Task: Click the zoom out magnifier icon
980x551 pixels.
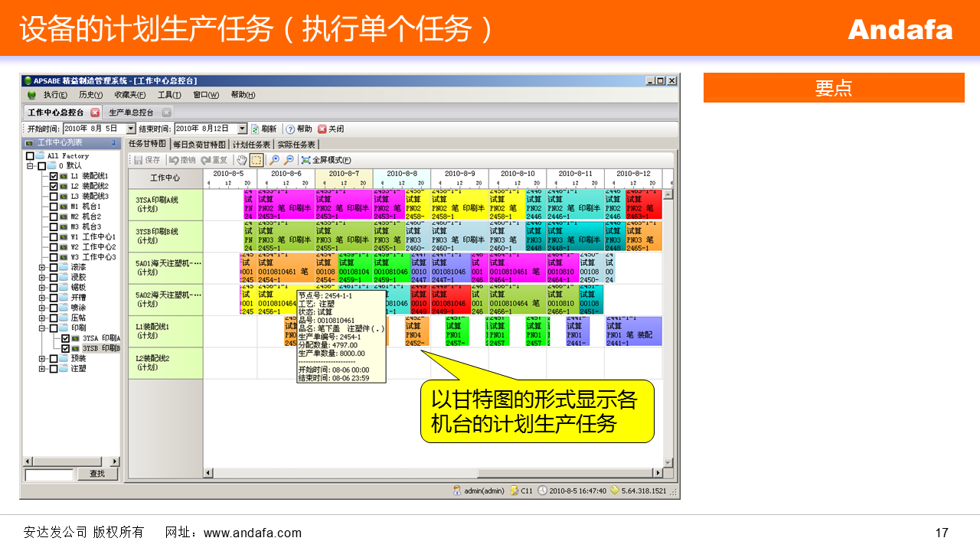Action: pyautogui.click(x=289, y=160)
